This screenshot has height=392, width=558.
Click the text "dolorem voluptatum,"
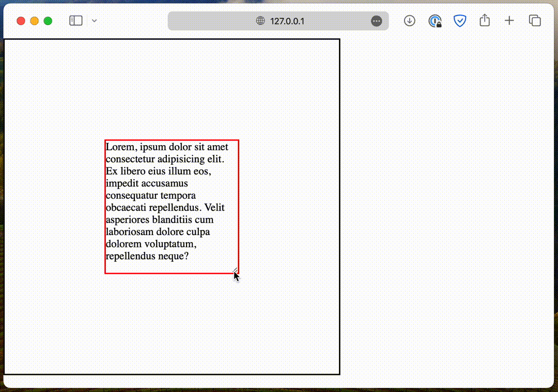coord(151,244)
